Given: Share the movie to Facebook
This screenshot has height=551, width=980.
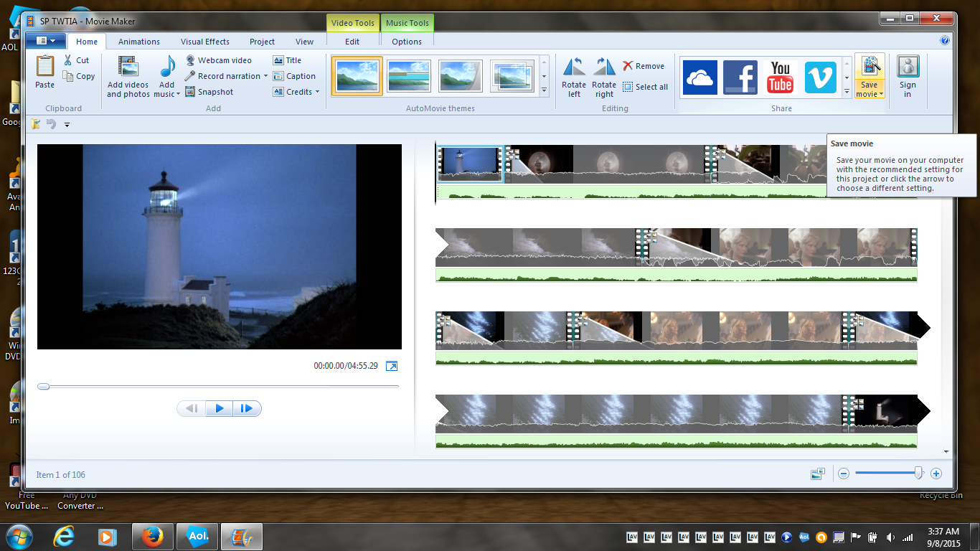Looking at the screenshot, I should pos(740,77).
